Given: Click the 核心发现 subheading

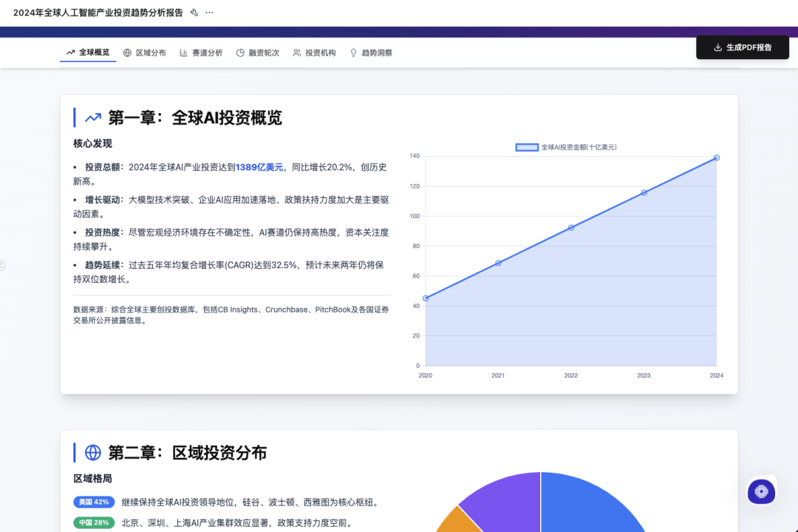Looking at the screenshot, I should pyautogui.click(x=92, y=143).
